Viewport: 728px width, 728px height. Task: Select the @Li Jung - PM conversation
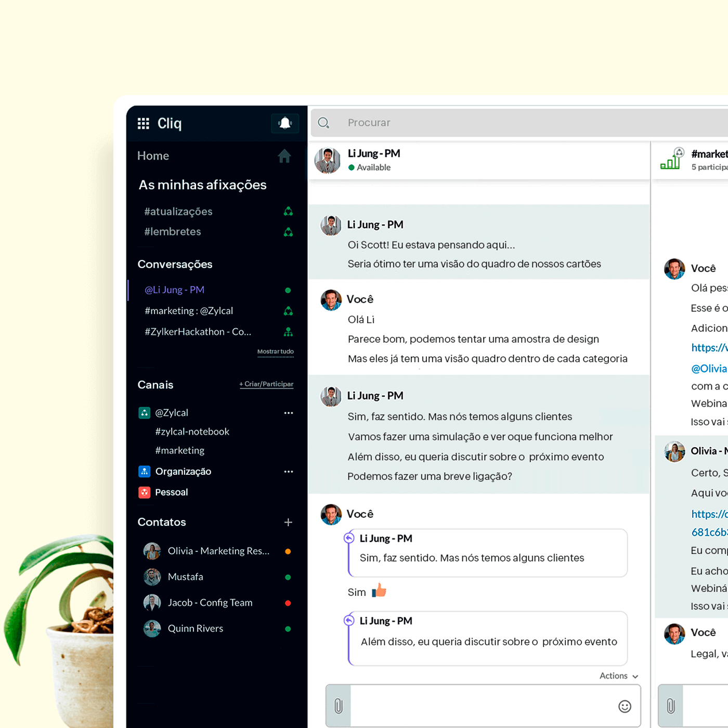175,290
